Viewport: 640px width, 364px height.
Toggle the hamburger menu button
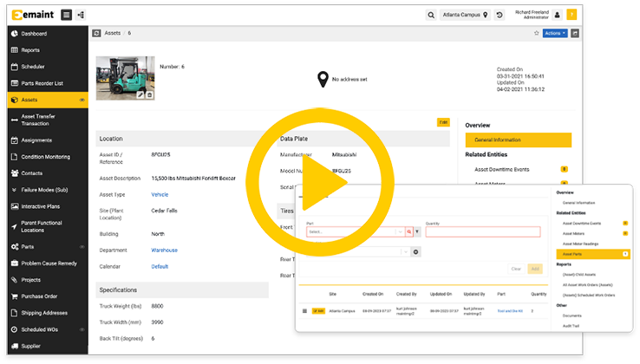point(66,15)
